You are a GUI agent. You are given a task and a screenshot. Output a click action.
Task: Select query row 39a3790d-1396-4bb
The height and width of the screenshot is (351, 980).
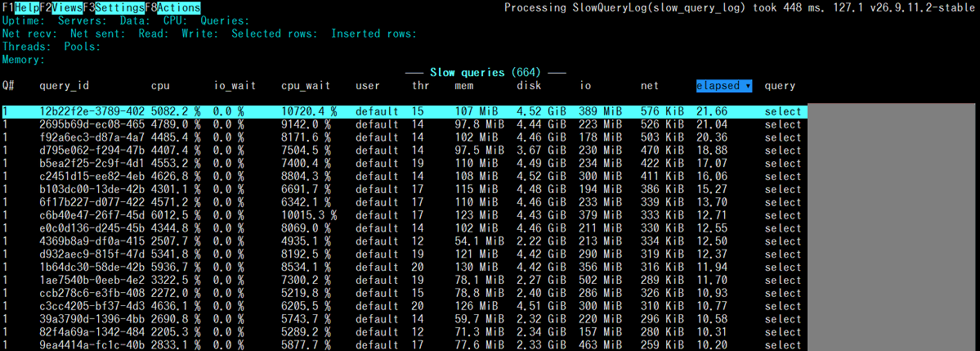[x=405, y=319]
